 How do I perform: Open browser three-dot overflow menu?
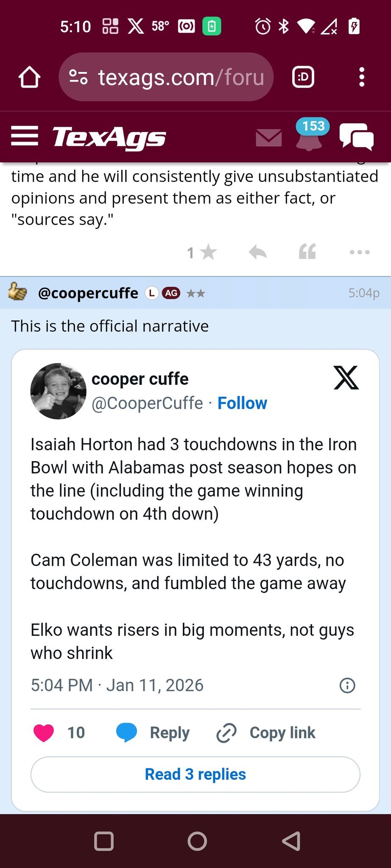[361, 77]
